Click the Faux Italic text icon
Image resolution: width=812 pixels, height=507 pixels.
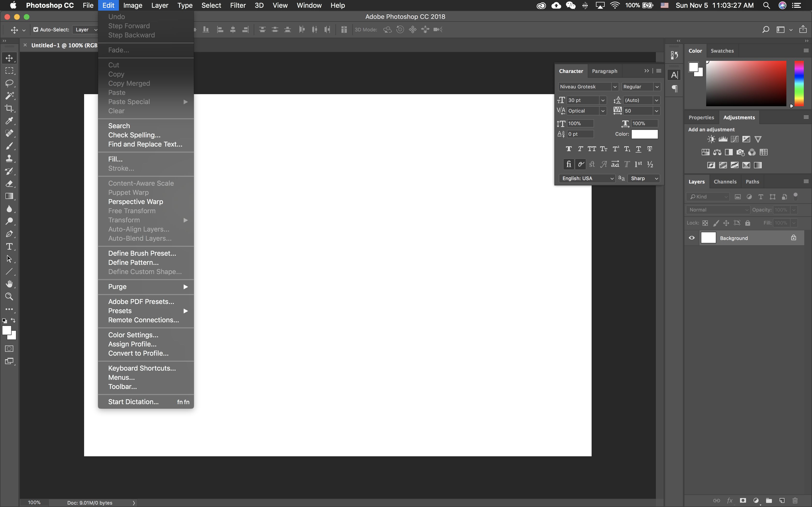[580, 148]
